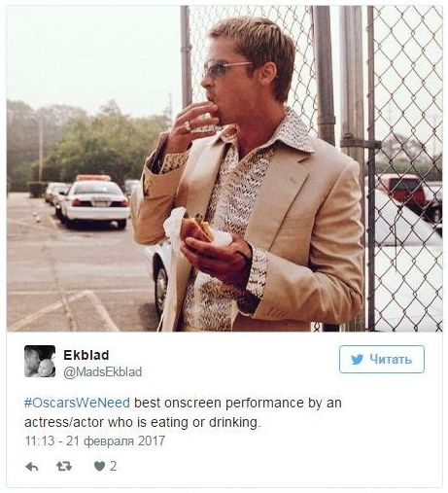Open the likes count number 2
This screenshot has height=493, width=448.
[x=113, y=466]
